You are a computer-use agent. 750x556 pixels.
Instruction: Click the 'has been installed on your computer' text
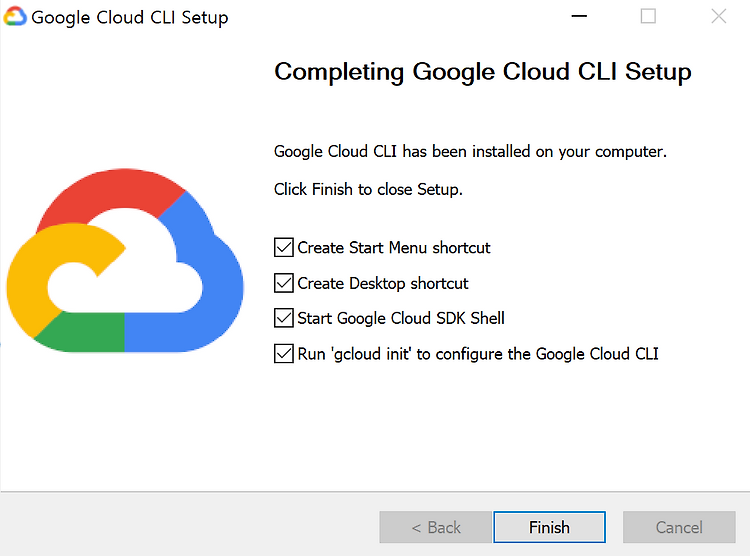point(534,152)
